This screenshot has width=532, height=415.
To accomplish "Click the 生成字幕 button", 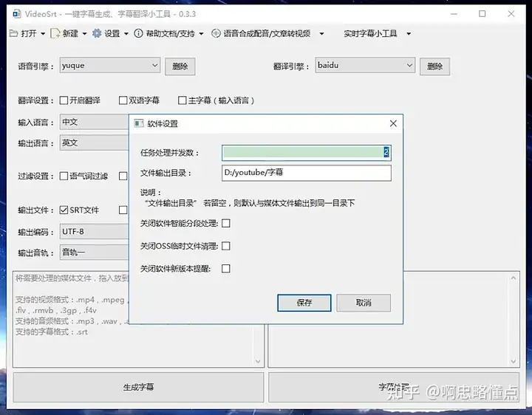I will click(138, 387).
